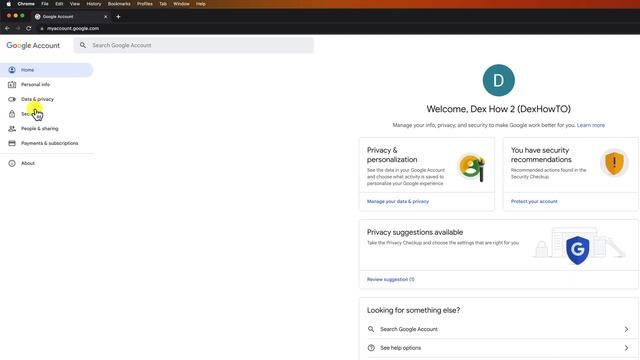The height and width of the screenshot is (360, 640).
Task: Open the Profiles menu
Action: click(144, 4)
